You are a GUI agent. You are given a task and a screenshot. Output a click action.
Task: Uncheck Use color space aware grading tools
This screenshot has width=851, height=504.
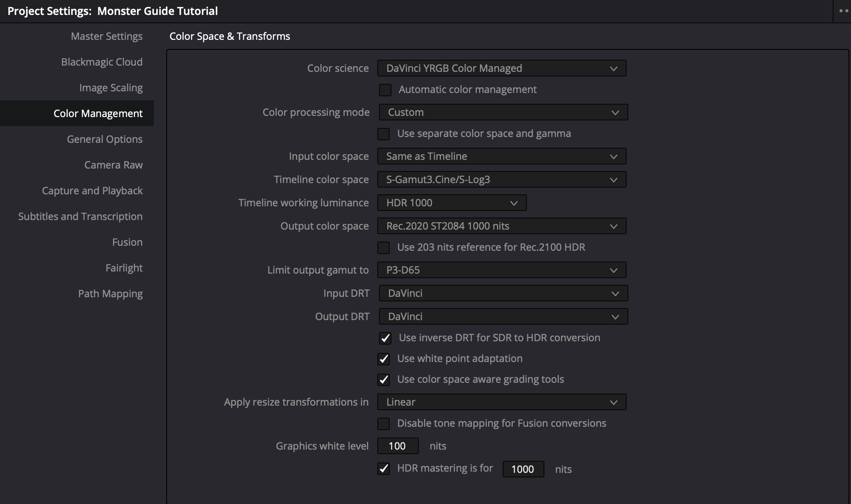[384, 380]
